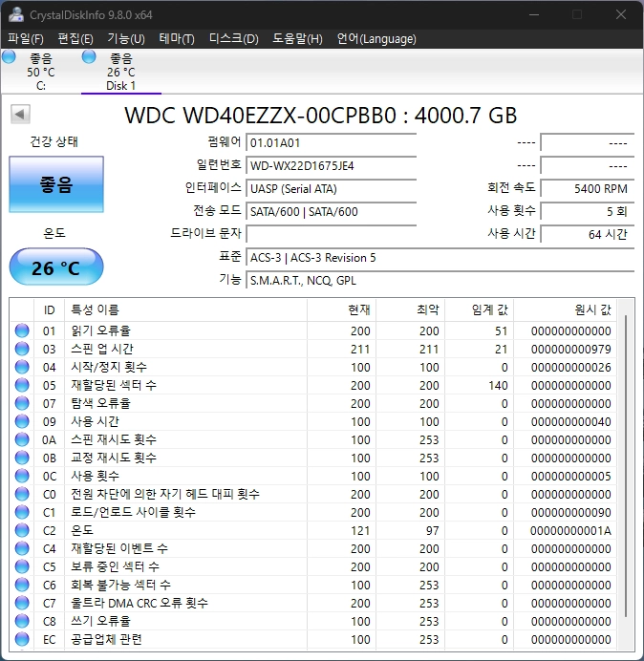Click the 전송 모드 field SATA/600
Screen dimensions: 644x661
click(331, 211)
